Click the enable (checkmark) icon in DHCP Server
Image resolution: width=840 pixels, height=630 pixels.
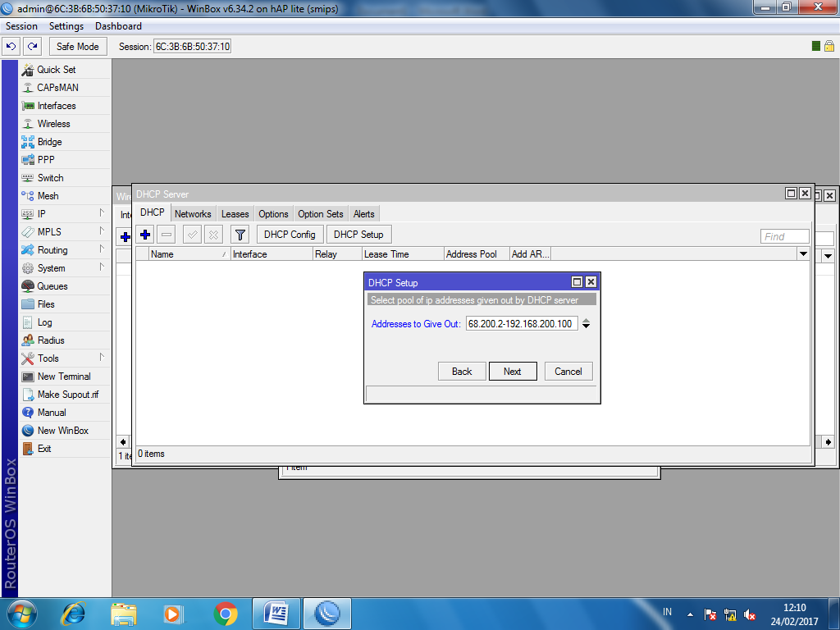(192, 235)
